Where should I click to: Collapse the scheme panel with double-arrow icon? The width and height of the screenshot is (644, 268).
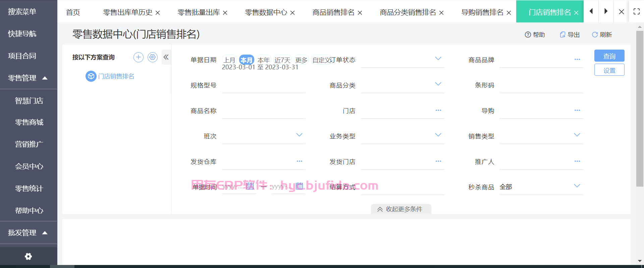[x=166, y=57]
